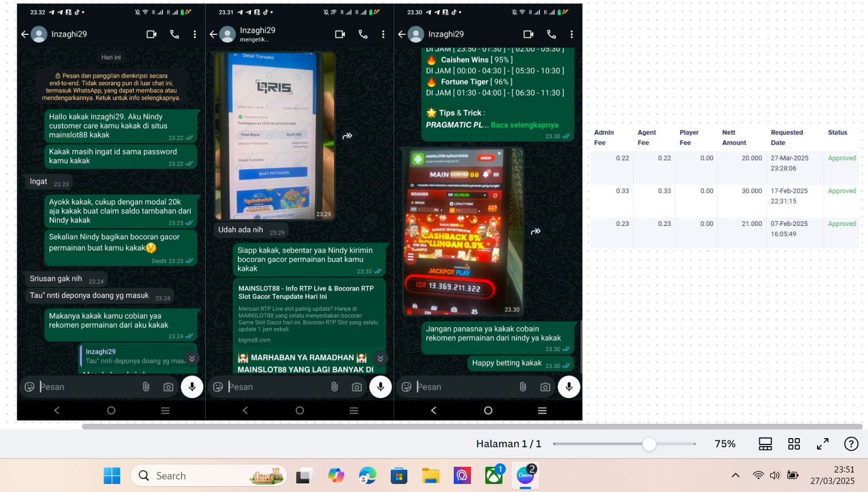The width and height of the screenshot is (868, 492).
Task: Start a video call in the 23.32 chat screenshot
Action: click(x=151, y=34)
